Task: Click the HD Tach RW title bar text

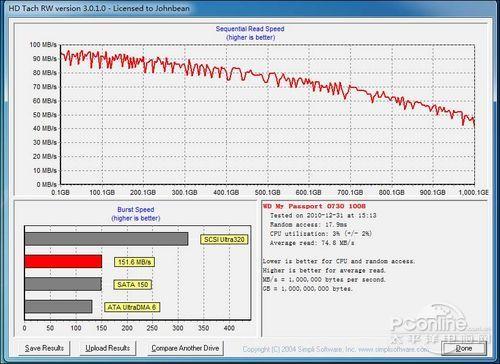Action: point(99,8)
